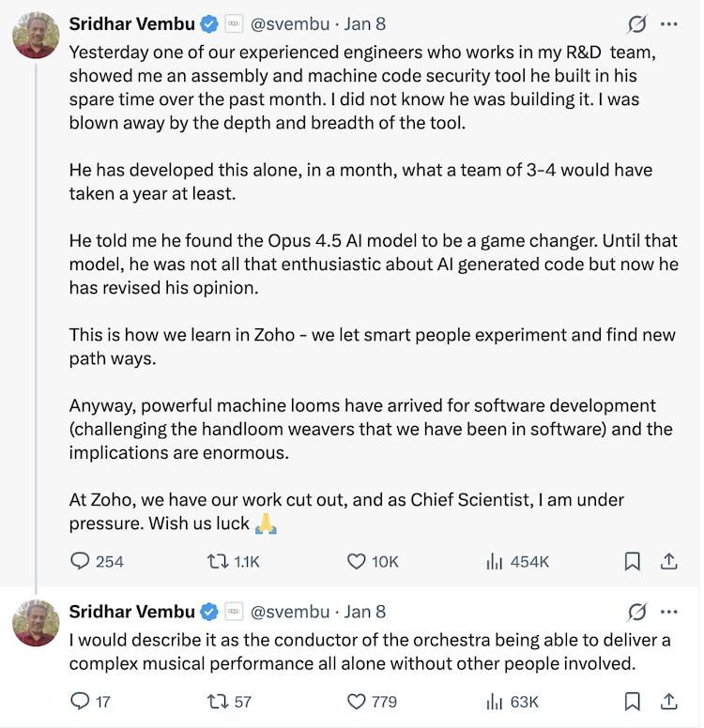The image size is (704, 728).
Task: Click the @svembu handle on second tweet
Action: point(290,612)
